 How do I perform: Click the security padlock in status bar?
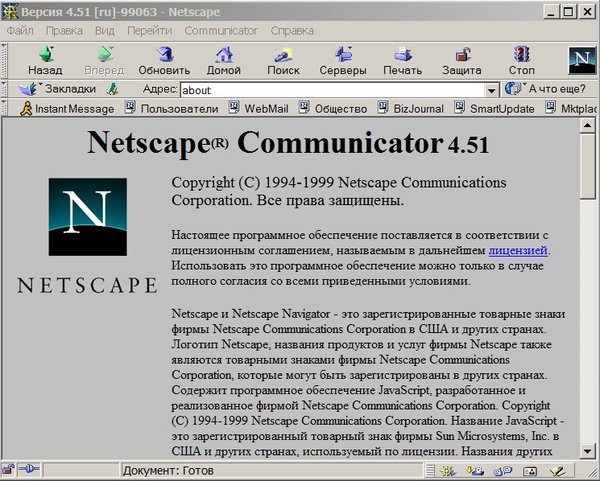[x=8, y=469]
